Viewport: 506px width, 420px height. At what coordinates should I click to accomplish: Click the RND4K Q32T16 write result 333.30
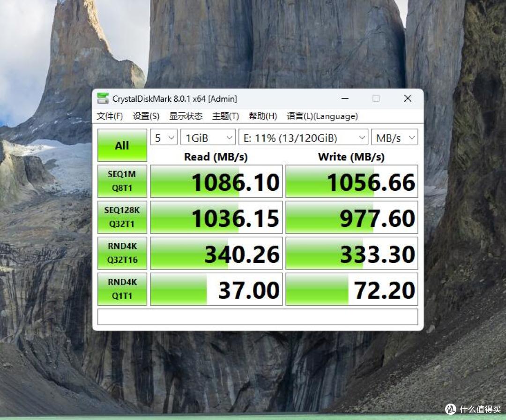click(x=352, y=254)
